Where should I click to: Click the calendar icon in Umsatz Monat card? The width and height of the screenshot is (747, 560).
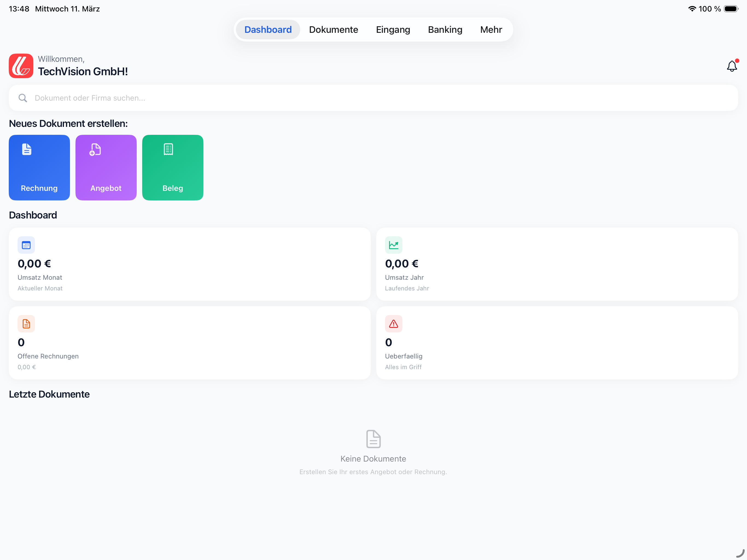pos(26,245)
